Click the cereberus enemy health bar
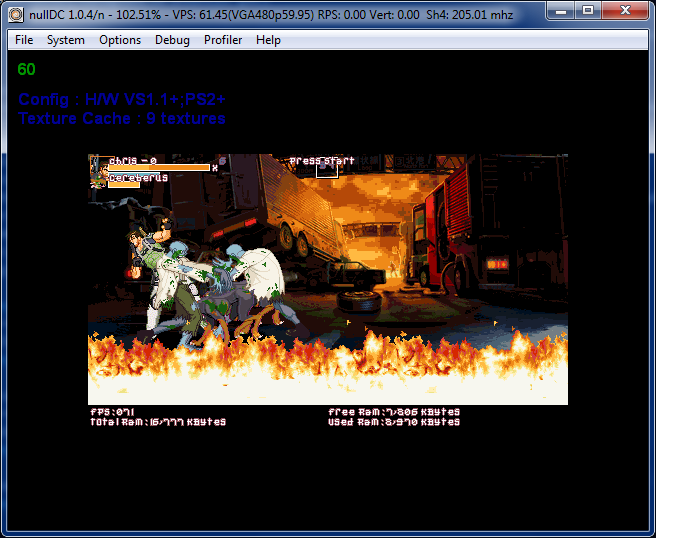Viewport: 683px width, 538px height. tap(124, 185)
